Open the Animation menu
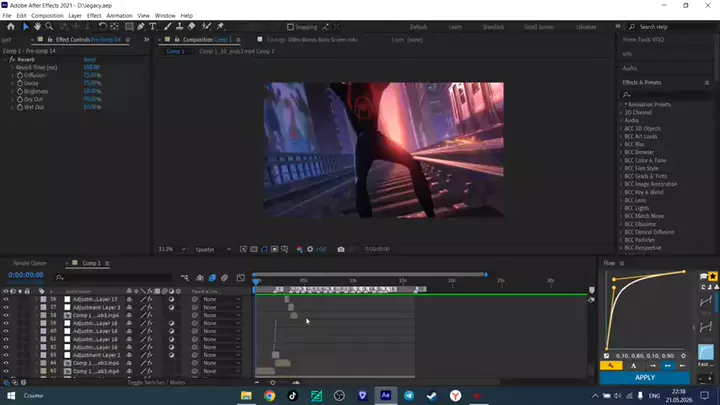 119,16
